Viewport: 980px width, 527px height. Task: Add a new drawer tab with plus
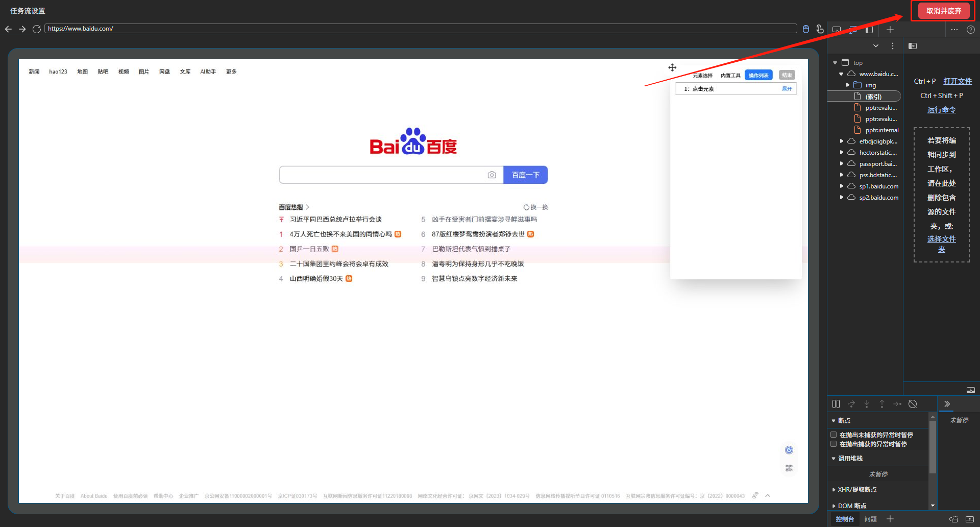click(890, 519)
